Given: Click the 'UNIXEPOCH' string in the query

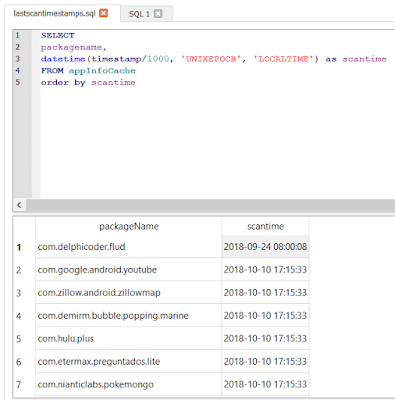Looking at the screenshot, I should 211,59.
